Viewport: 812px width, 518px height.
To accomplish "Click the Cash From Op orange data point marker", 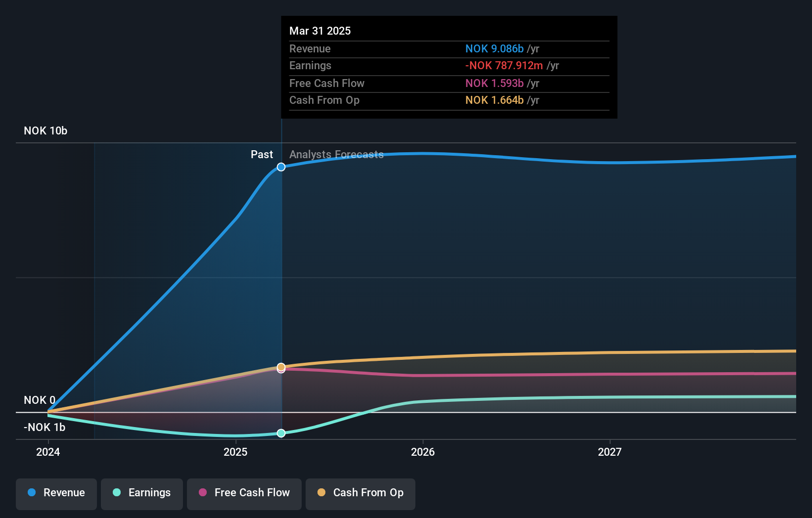I will [x=281, y=367].
